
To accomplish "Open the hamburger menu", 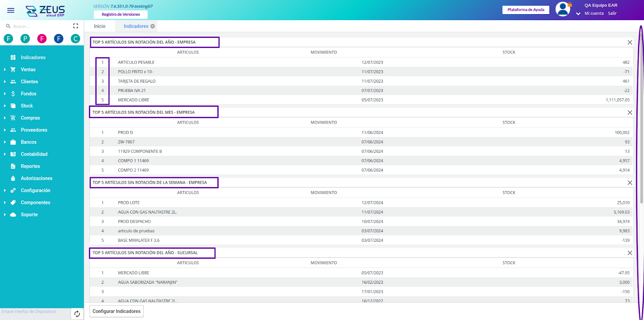I will 11,10.
